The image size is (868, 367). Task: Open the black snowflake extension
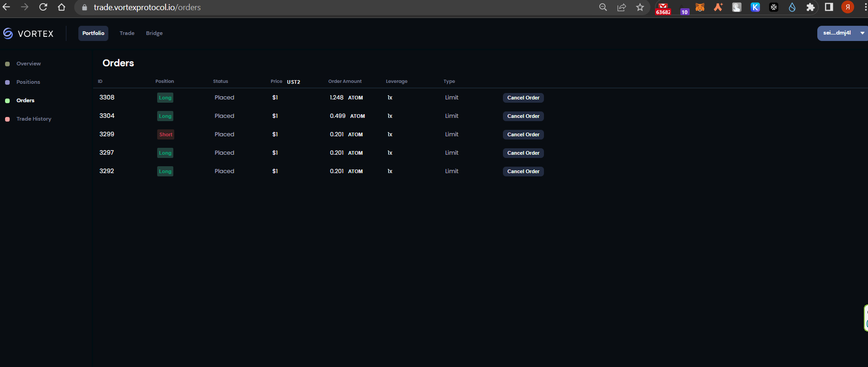tap(774, 7)
